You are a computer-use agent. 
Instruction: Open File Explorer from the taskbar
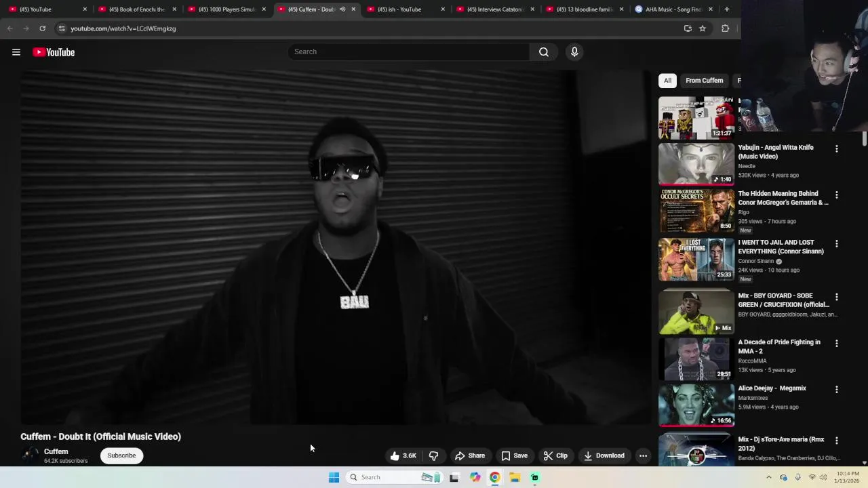coord(515,477)
